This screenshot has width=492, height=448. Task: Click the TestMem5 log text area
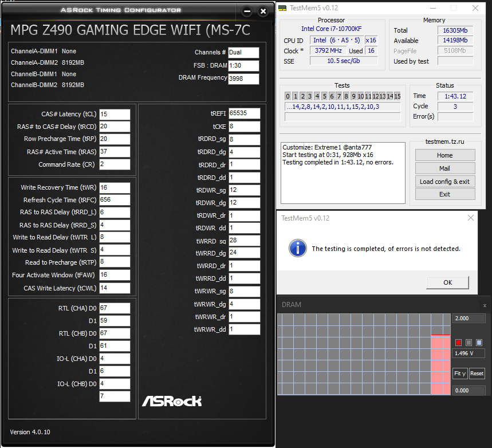point(343,173)
